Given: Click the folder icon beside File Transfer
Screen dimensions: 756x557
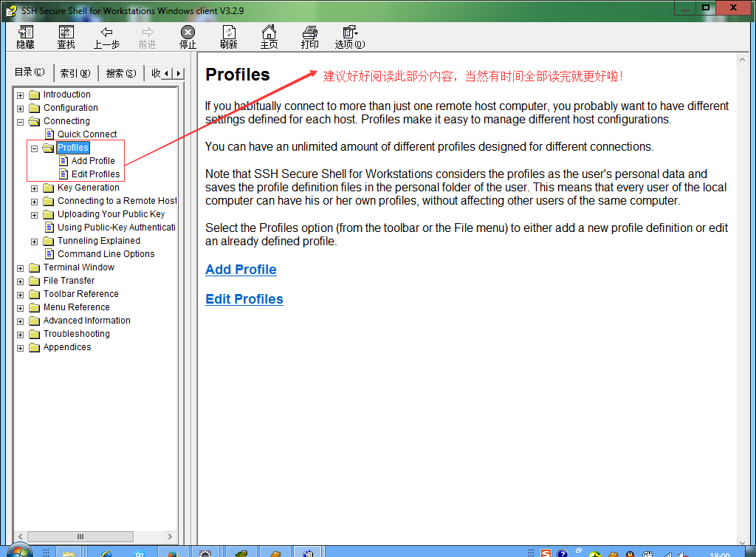Looking at the screenshot, I should pos(34,281).
